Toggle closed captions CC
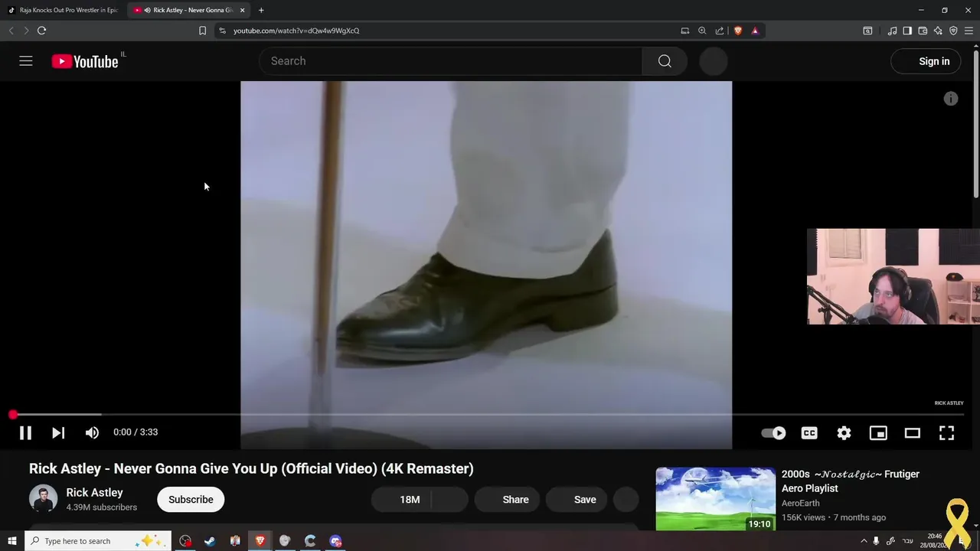The width and height of the screenshot is (980, 551). [x=809, y=432]
